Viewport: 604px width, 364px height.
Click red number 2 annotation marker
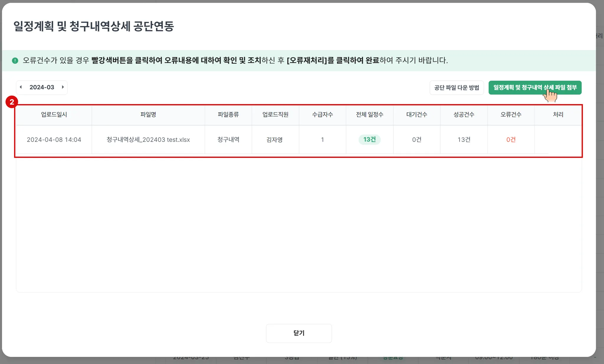(12, 102)
